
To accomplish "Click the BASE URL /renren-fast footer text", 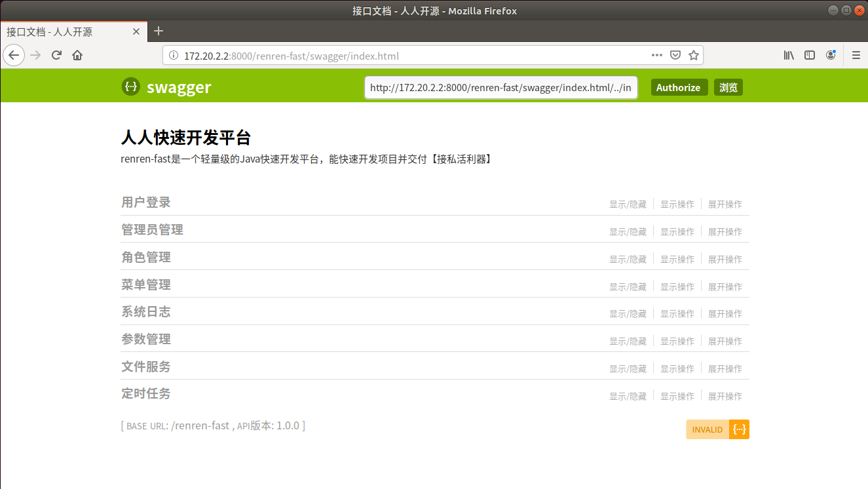I will click(213, 425).
